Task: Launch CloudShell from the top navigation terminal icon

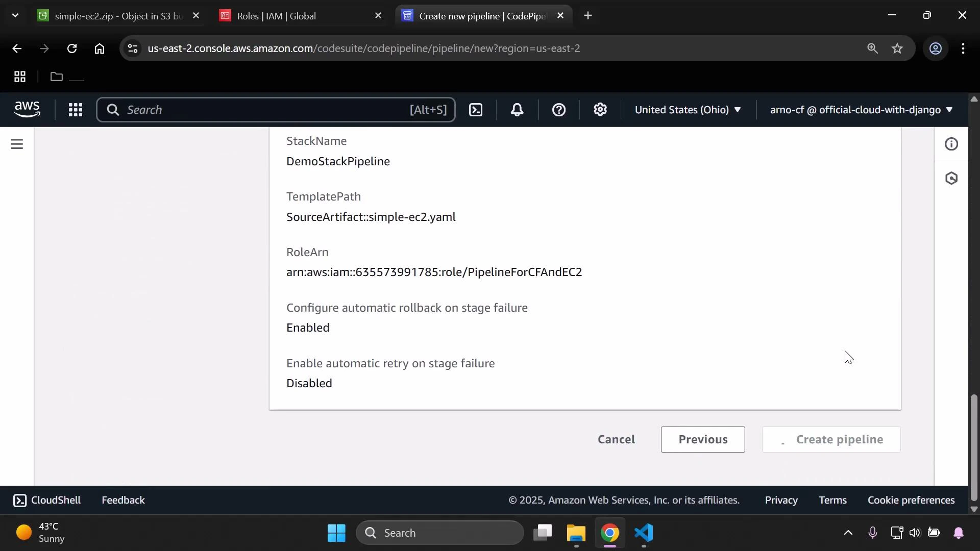Action: 475,110
